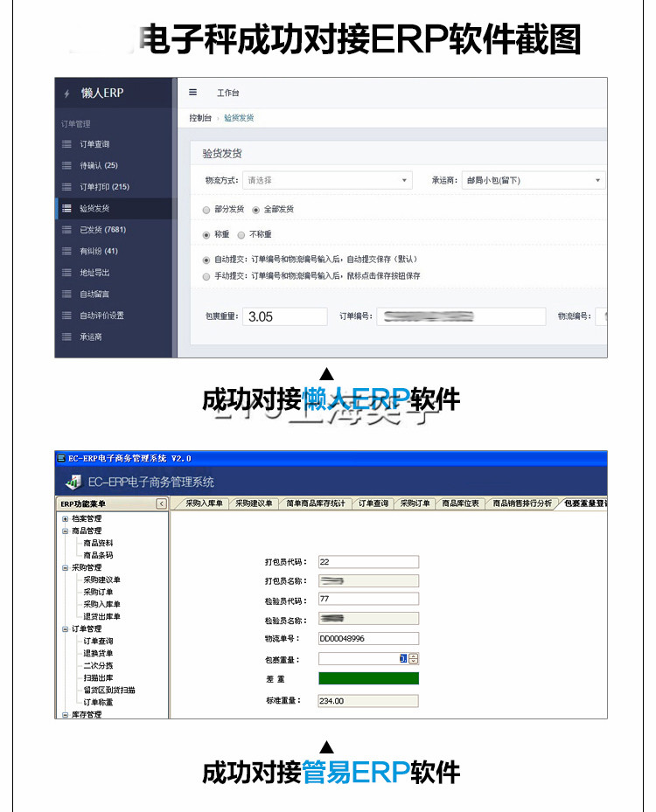Screen dimensions: 656x812
Task: Click the 检验员代码 field showing 77
Action: (368, 599)
